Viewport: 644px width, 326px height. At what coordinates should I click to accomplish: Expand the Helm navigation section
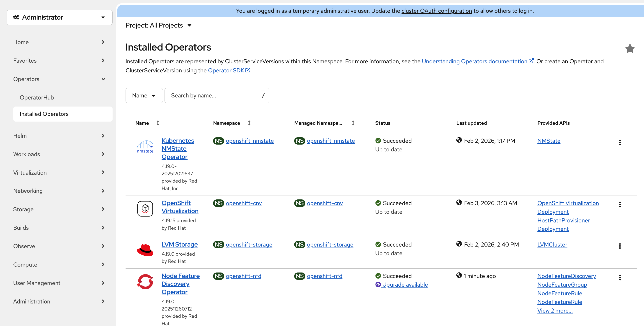click(59, 136)
